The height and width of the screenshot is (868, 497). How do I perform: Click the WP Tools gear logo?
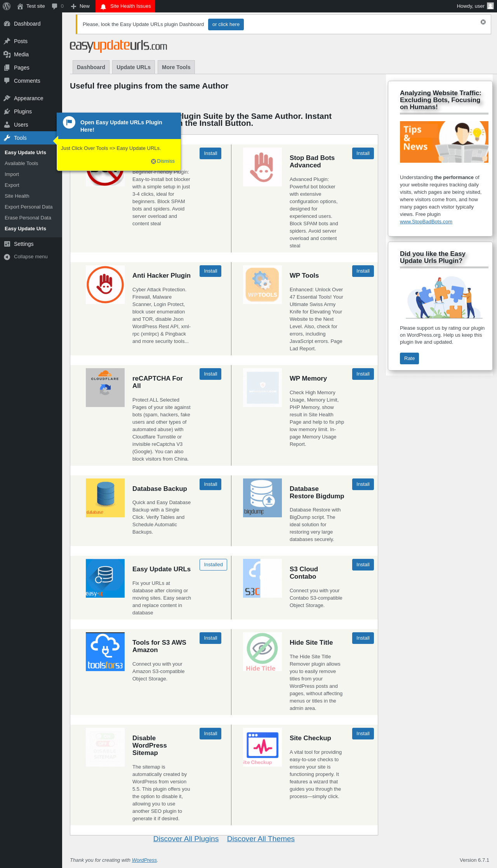[x=262, y=285]
